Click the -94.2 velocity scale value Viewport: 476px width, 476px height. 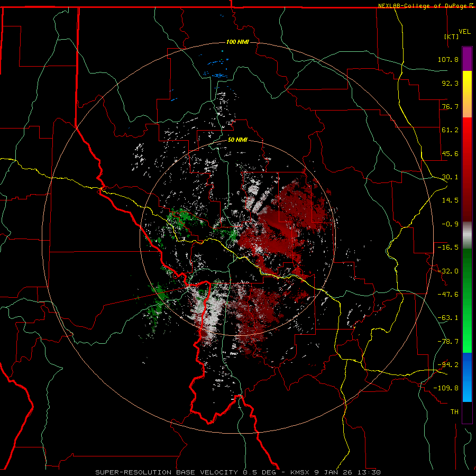pos(448,365)
